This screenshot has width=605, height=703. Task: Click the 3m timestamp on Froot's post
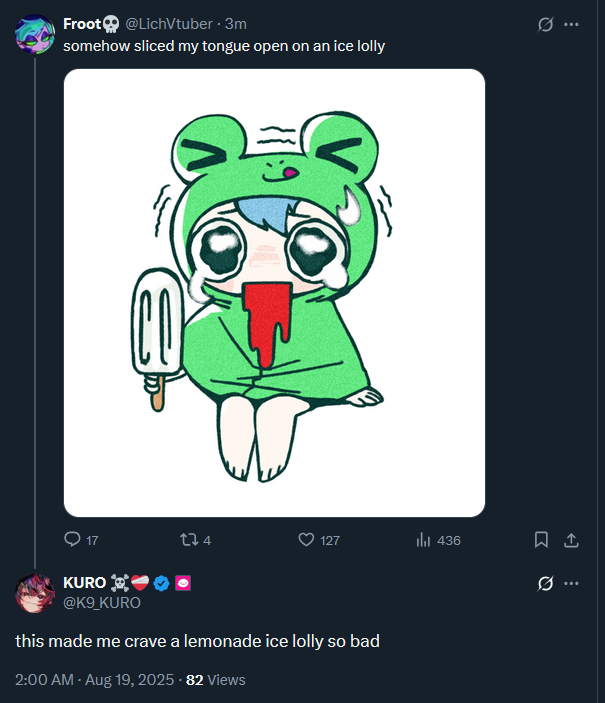coord(235,24)
